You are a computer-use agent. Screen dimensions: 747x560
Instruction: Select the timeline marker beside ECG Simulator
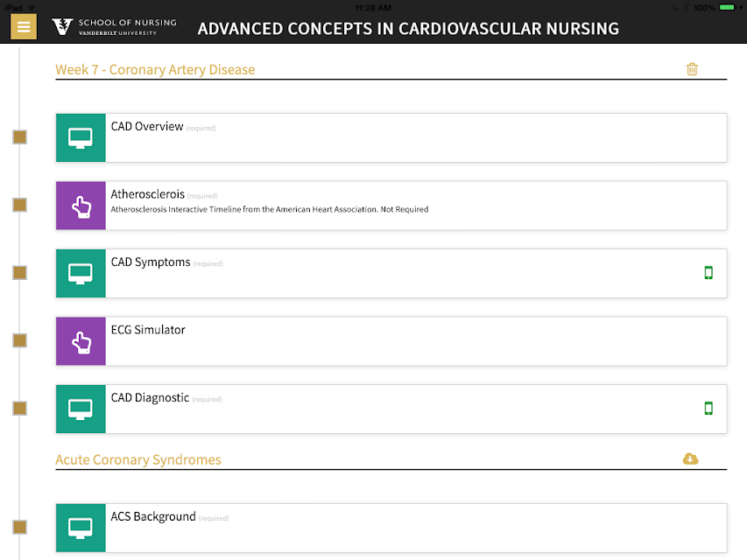point(19,340)
